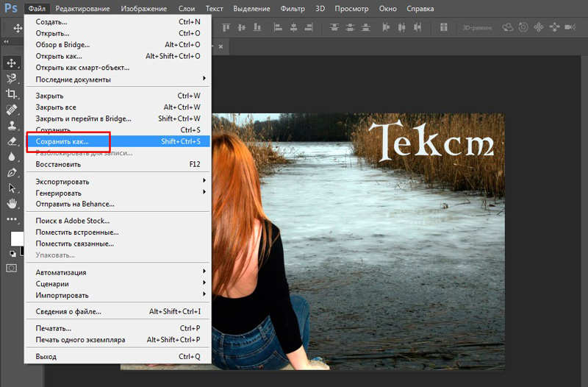Choose Поиск в Adobe Stock… entry
This screenshot has width=588, height=387.
coord(118,221)
